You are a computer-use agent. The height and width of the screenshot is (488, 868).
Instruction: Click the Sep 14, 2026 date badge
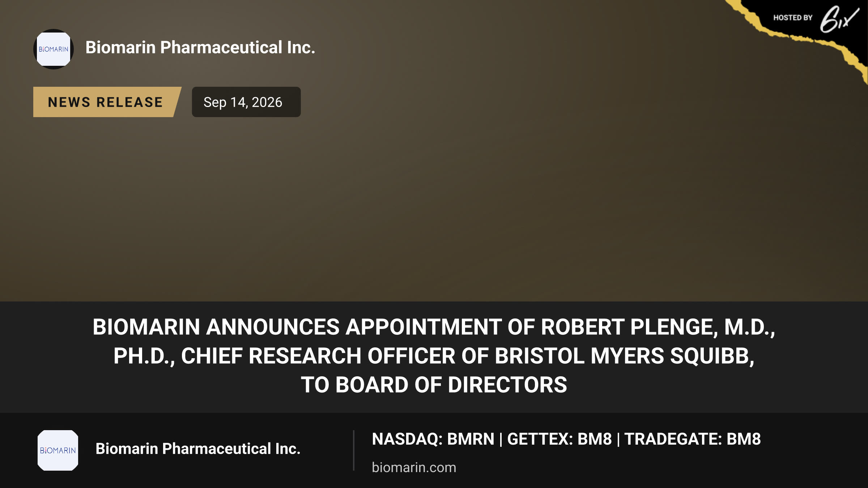pos(246,102)
